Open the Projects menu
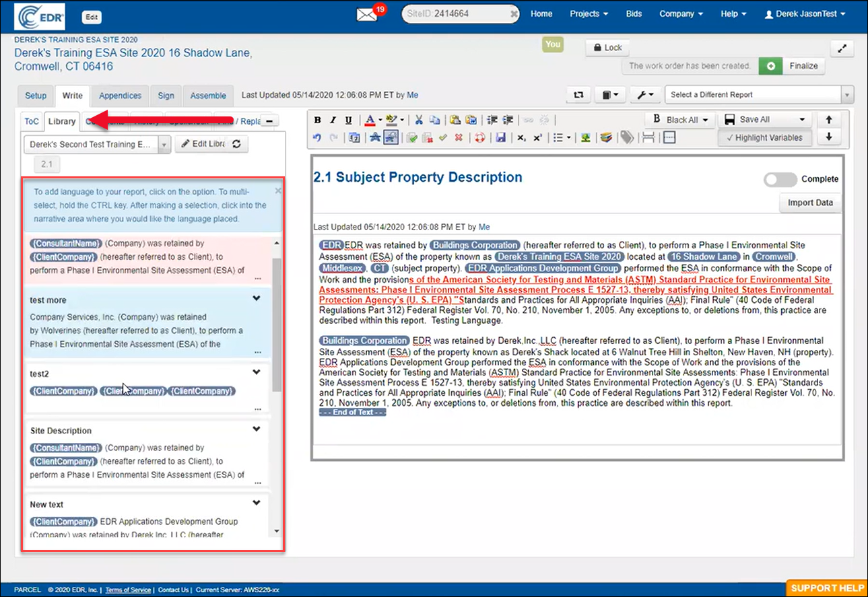Viewport: 868px width, 597px height. pos(589,13)
